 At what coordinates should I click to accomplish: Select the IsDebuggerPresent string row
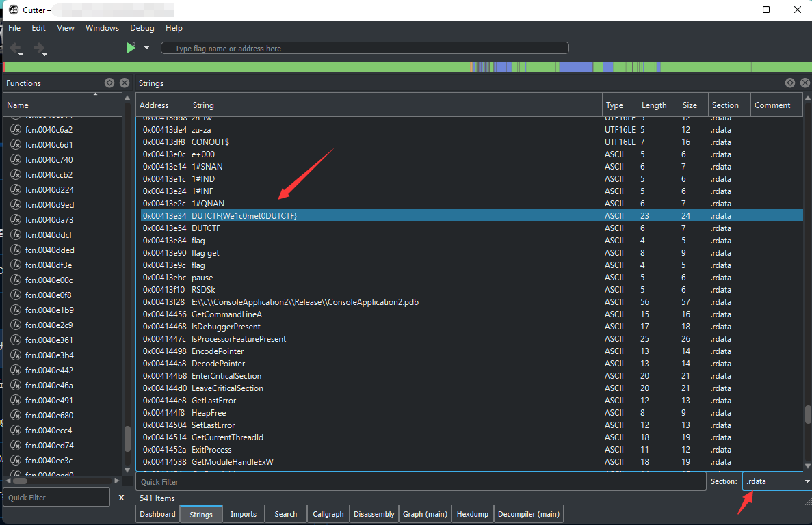pyautogui.click(x=472, y=327)
